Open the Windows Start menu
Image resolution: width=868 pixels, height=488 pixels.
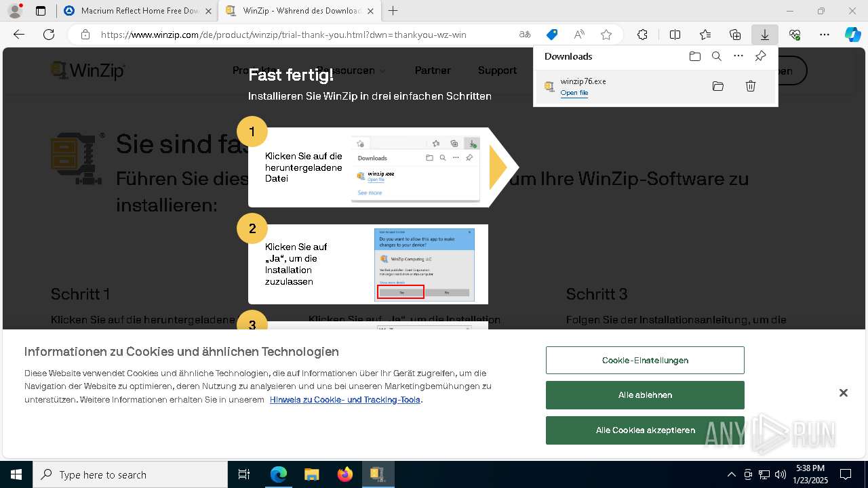click(16, 474)
